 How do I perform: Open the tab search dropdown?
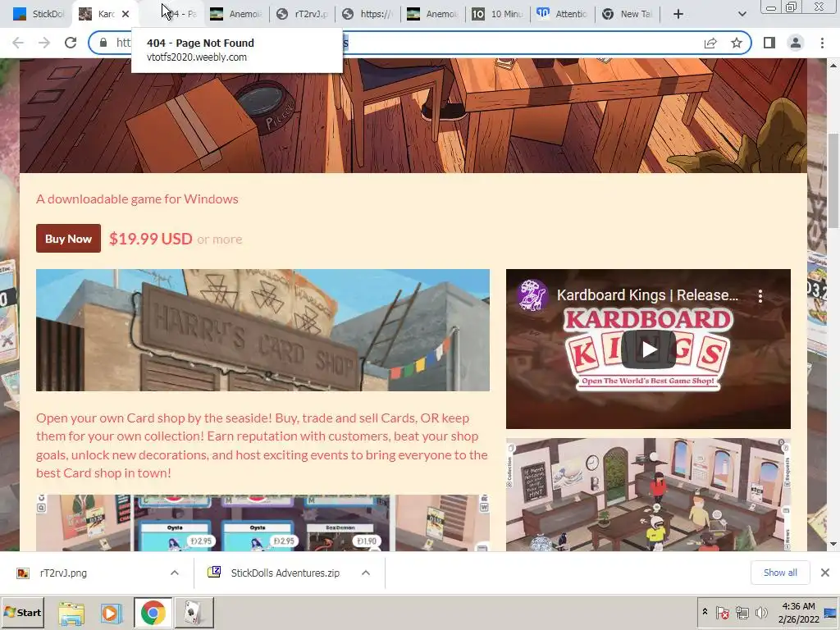(742, 14)
